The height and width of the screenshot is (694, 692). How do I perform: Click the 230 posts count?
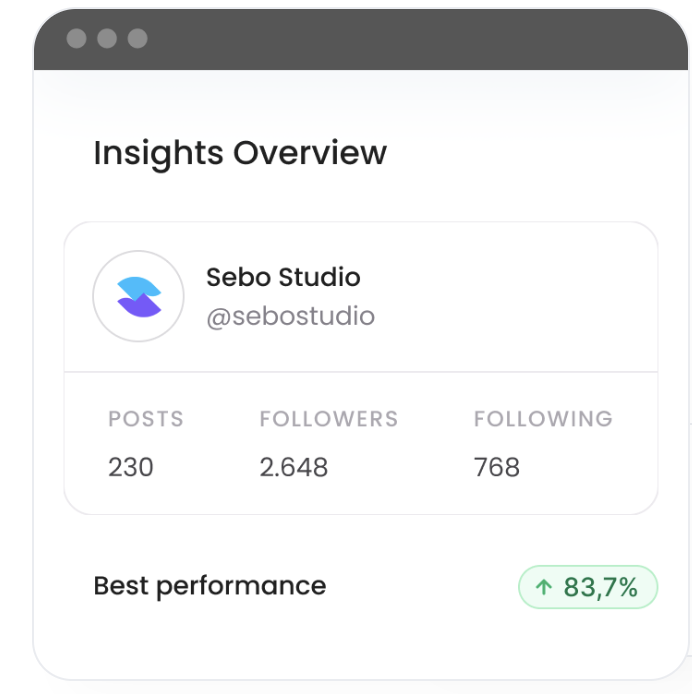coord(131,467)
